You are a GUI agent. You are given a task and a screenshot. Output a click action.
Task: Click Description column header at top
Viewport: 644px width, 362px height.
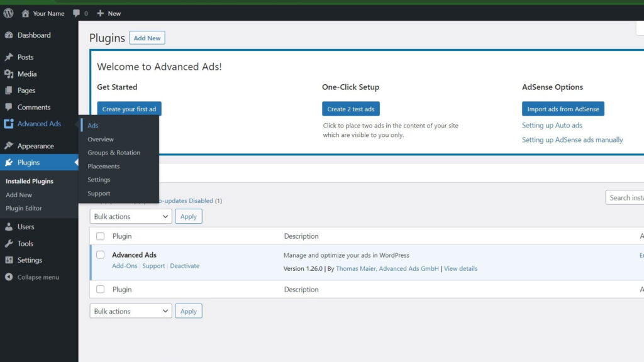(x=301, y=236)
